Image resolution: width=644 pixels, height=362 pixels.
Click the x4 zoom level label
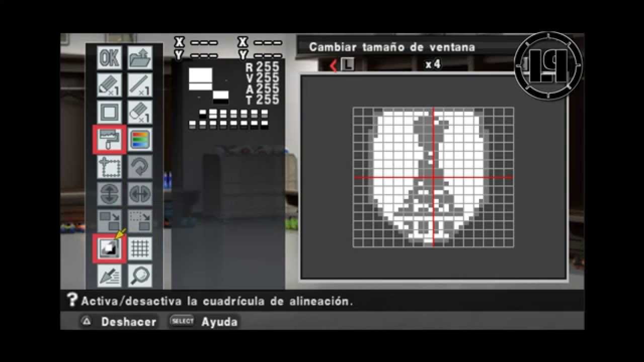pos(433,64)
